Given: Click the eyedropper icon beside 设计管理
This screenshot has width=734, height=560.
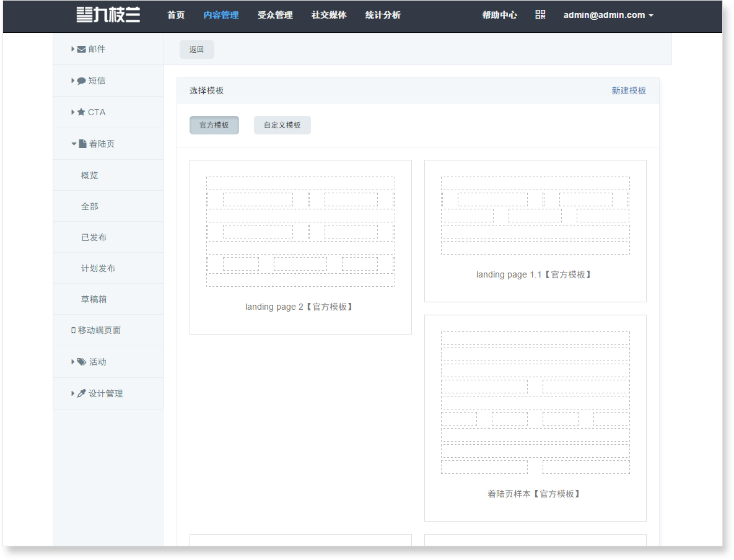Looking at the screenshot, I should tap(81, 393).
